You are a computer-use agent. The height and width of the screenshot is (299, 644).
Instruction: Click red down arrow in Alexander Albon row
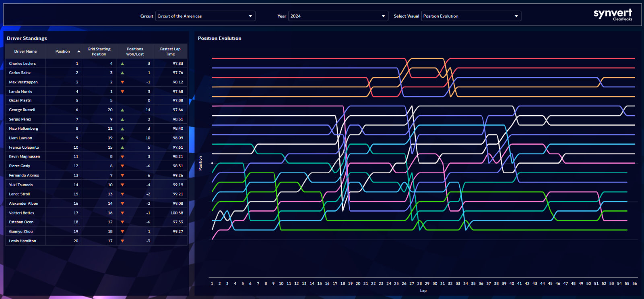coord(122,203)
